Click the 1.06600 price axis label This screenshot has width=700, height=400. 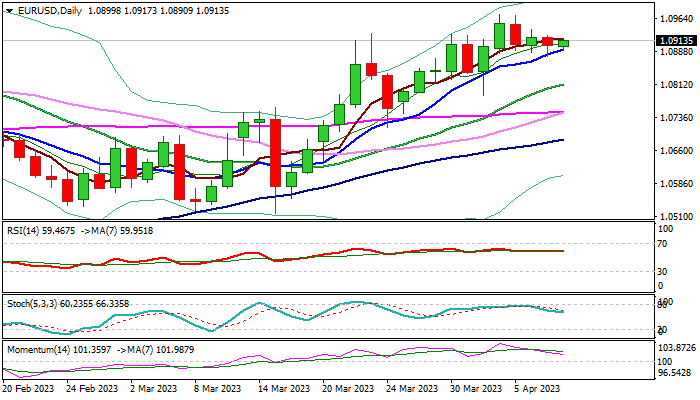[676, 151]
